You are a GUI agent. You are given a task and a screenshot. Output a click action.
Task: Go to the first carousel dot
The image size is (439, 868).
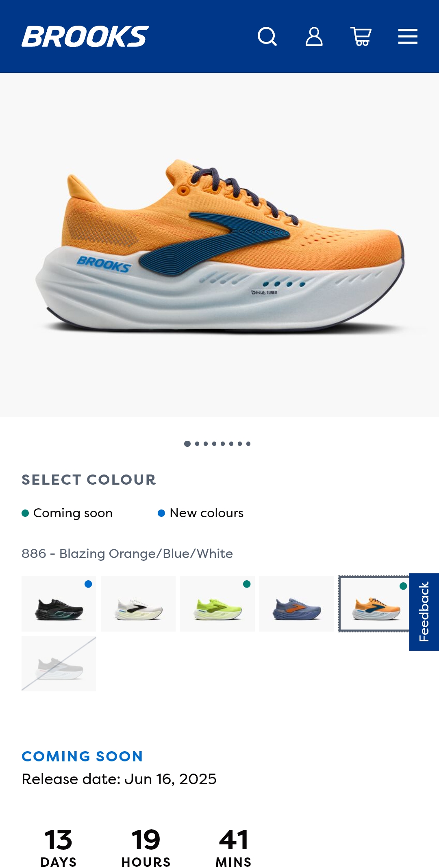click(187, 444)
